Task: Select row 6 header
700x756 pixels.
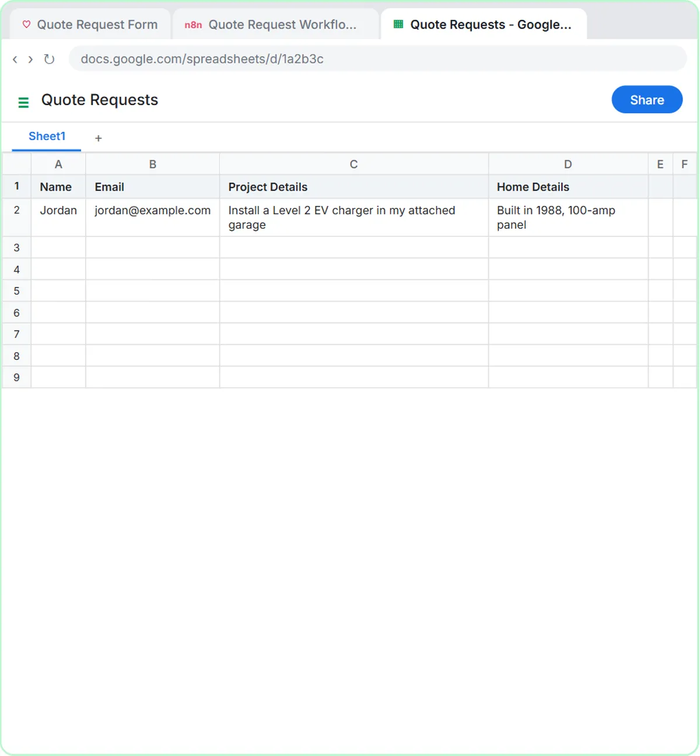Action: pyautogui.click(x=17, y=312)
